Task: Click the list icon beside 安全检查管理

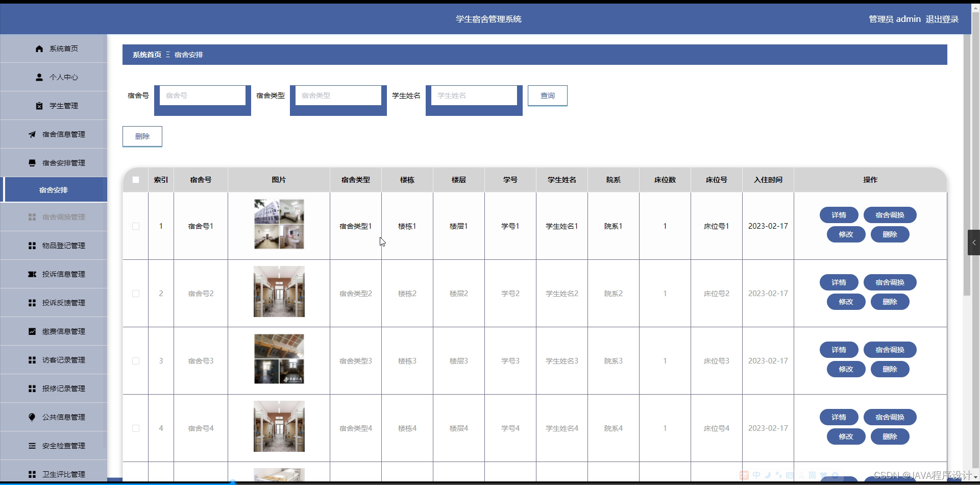Action: [x=32, y=446]
